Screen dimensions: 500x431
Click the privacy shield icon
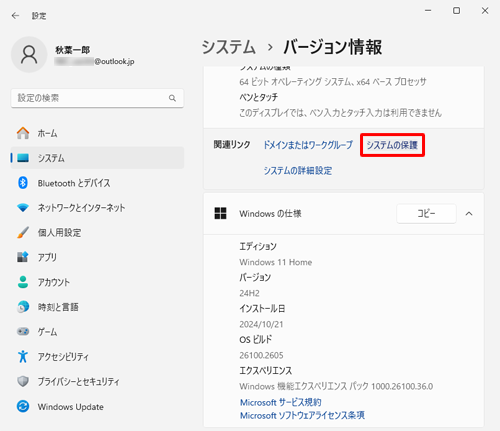point(23,381)
